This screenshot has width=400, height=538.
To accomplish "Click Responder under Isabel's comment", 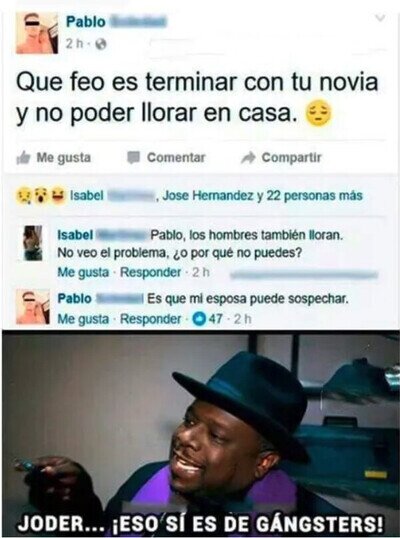I will pos(150,272).
